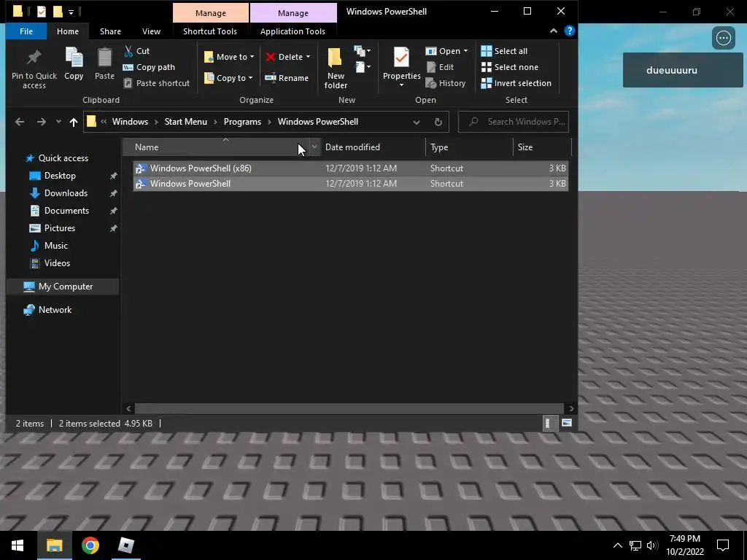The height and width of the screenshot is (560, 747).
Task: Click the horizontal scrollbar right arrow
Action: coord(571,408)
